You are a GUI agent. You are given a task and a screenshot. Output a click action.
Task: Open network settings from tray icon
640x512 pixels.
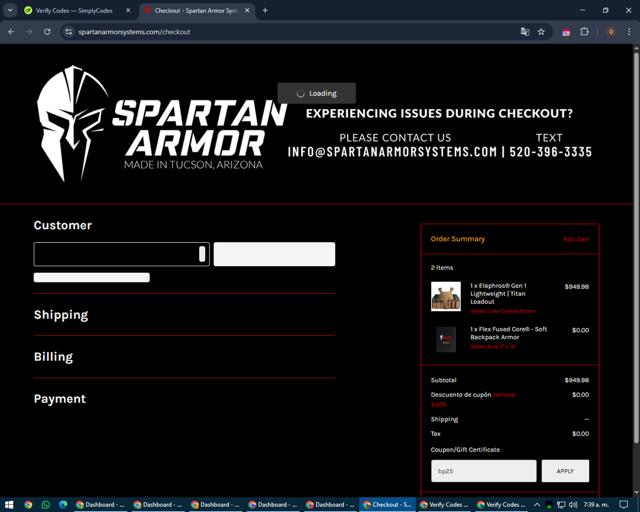pyautogui.click(x=561, y=505)
